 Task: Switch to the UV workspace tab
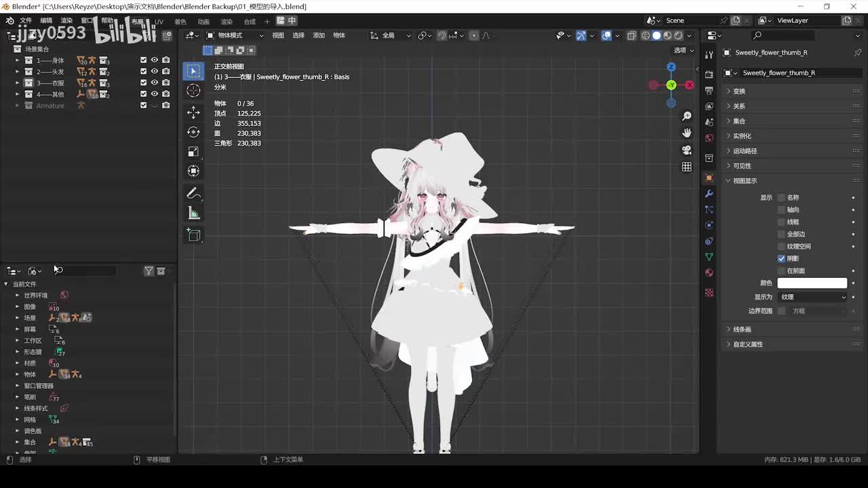coord(159,21)
